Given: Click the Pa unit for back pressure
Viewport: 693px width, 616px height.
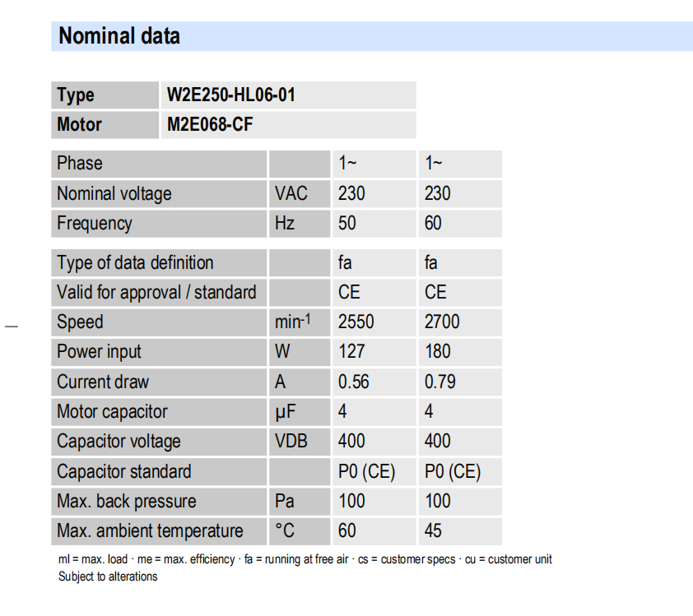Looking at the screenshot, I should pos(284,502).
